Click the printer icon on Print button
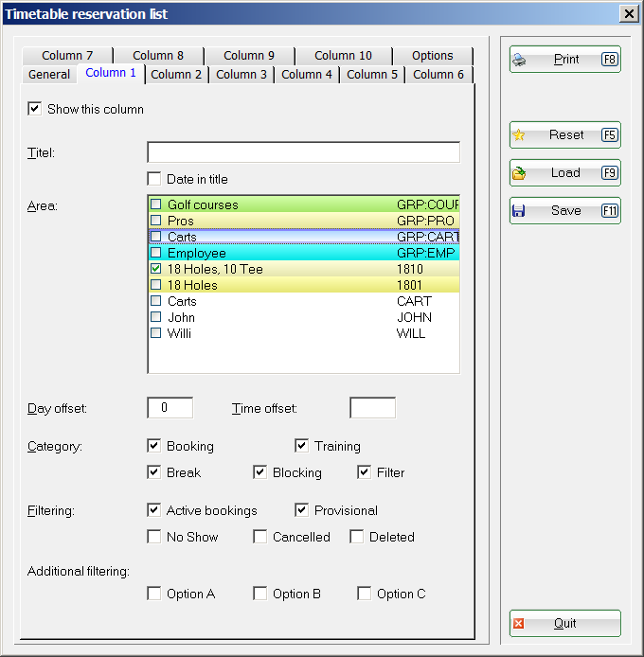 point(519,60)
